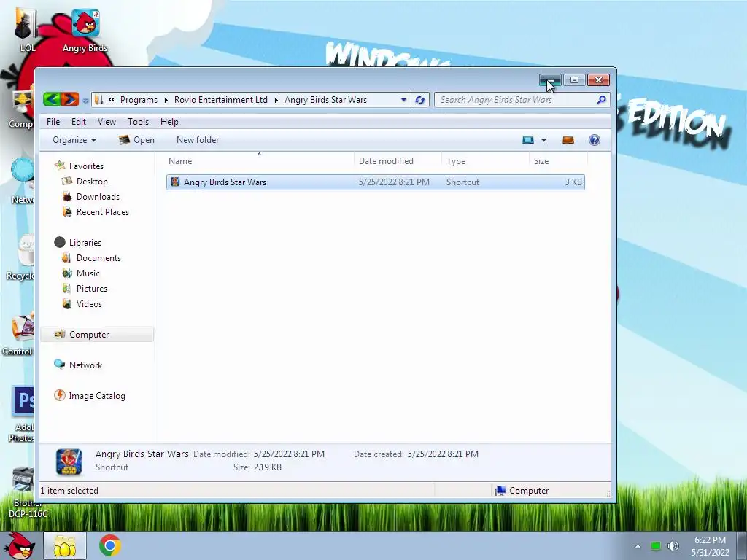The image size is (747, 560).
Task: Click the Angry Birds Star Wars file icon
Action: [x=175, y=182]
